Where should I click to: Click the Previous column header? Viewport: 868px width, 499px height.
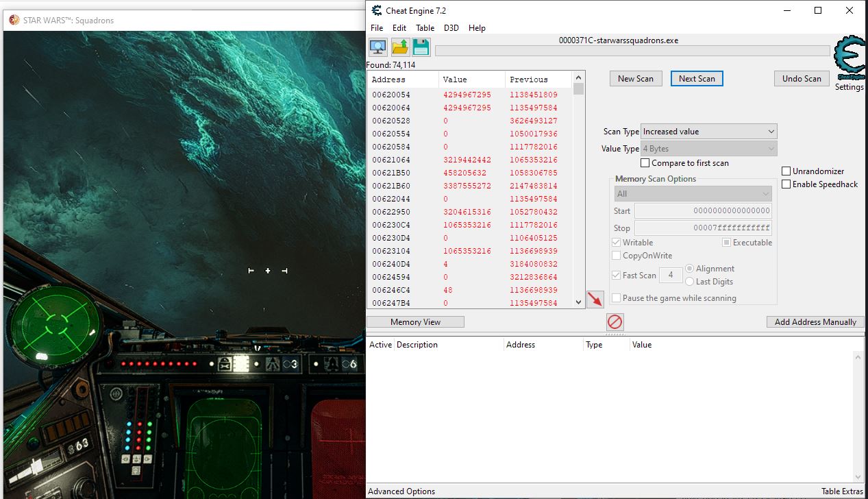[538, 80]
